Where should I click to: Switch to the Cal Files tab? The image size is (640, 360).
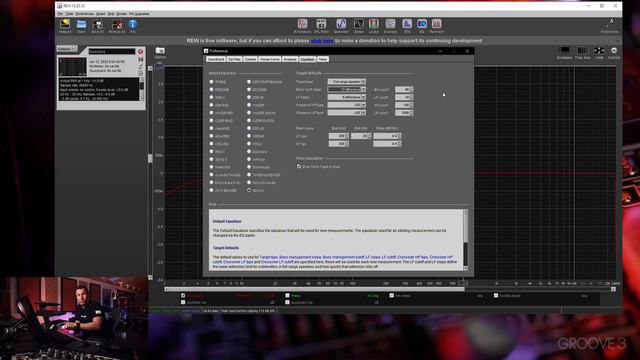pos(234,59)
